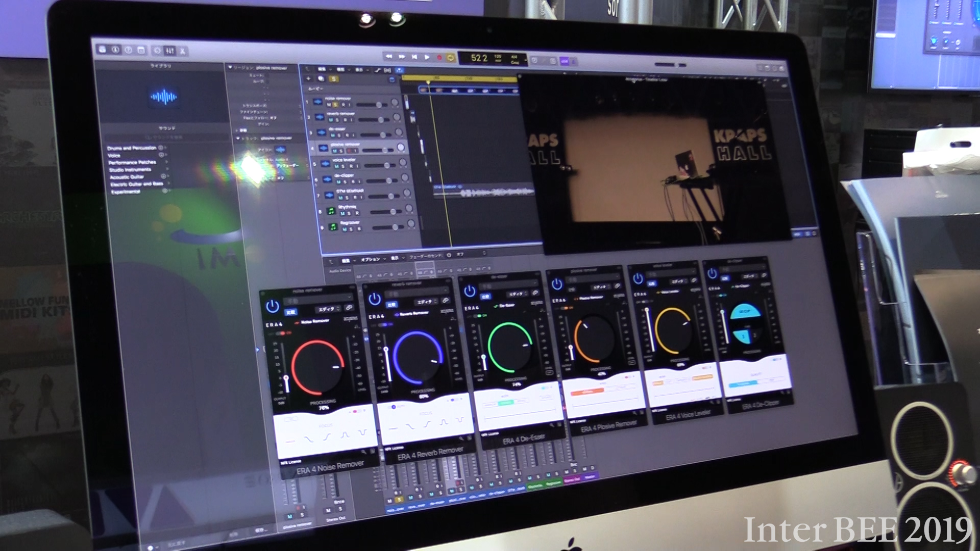The height and width of the screenshot is (551, 980).
Task: Power off the Plosive Remover plugin
Action: pyautogui.click(x=557, y=284)
